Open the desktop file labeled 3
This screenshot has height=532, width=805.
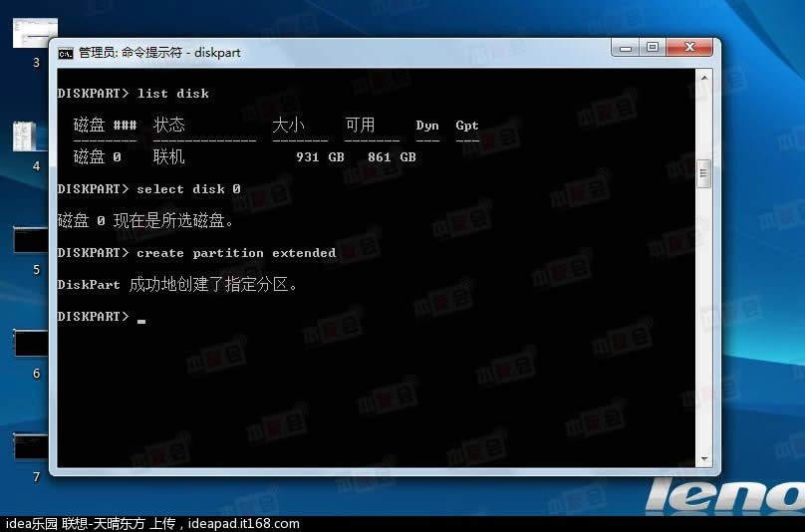point(32,34)
